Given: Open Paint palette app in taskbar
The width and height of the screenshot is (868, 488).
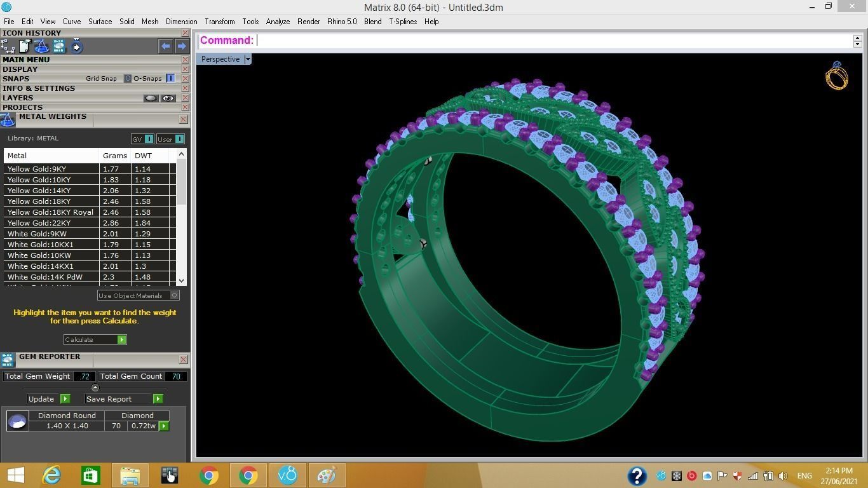Looking at the screenshot, I should [327, 475].
